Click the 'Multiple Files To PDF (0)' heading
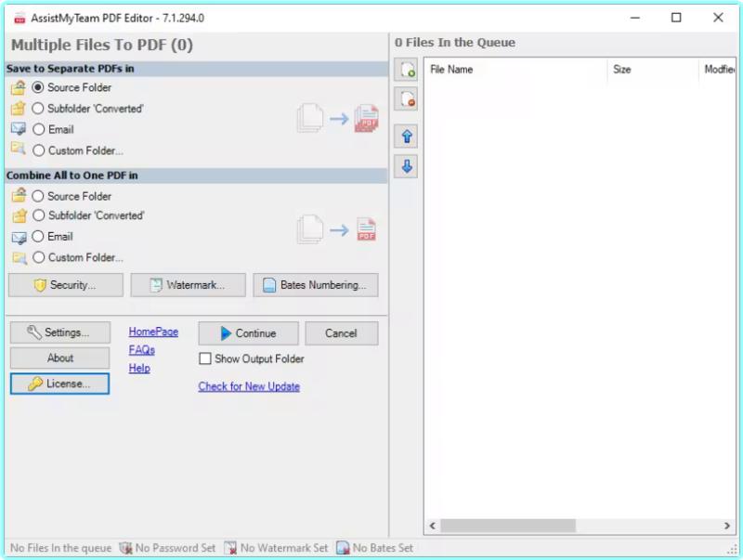The width and height of the screenshot is (743, 560). 102,45
